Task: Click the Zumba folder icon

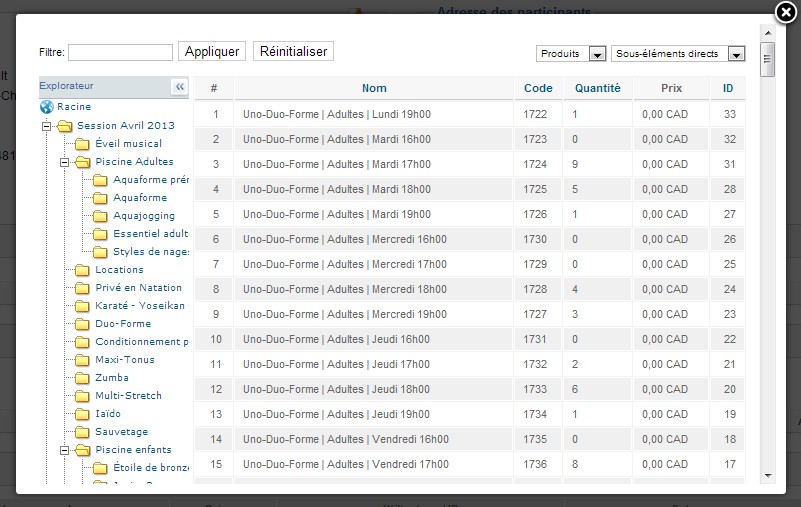Action: click(83, 378)
